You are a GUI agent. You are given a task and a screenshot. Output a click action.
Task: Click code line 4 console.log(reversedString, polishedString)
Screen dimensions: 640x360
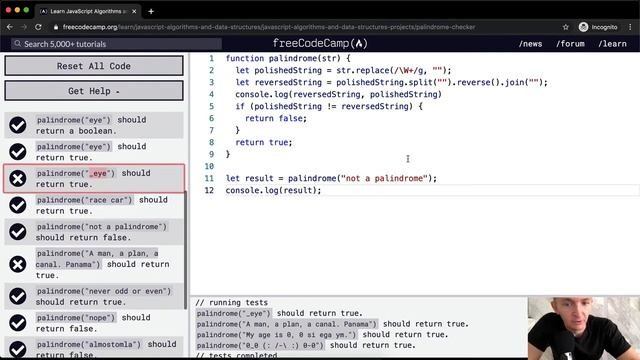tap(338, 94)
